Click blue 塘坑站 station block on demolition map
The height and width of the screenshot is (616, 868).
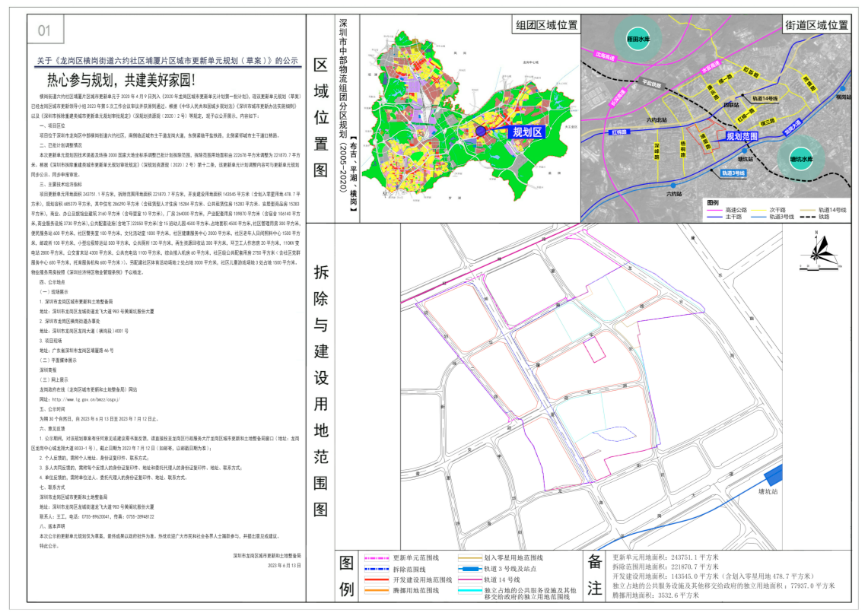tap(774, 475)
